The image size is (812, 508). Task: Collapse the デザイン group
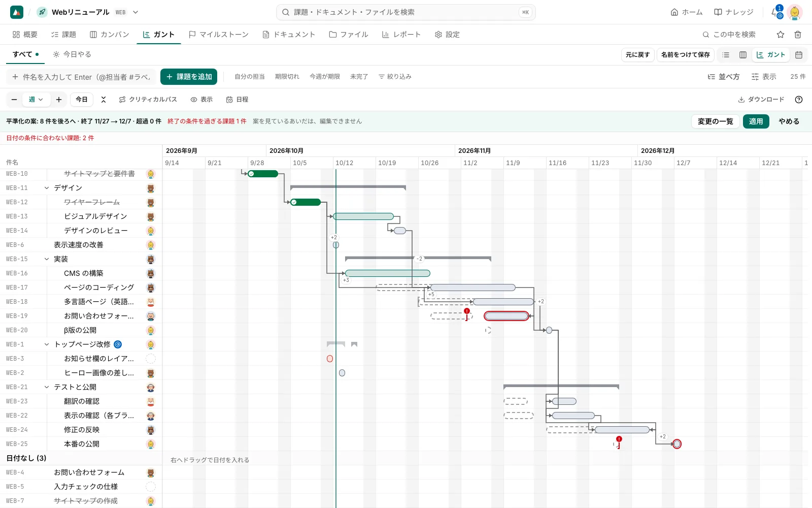click(x=47, y=188)
